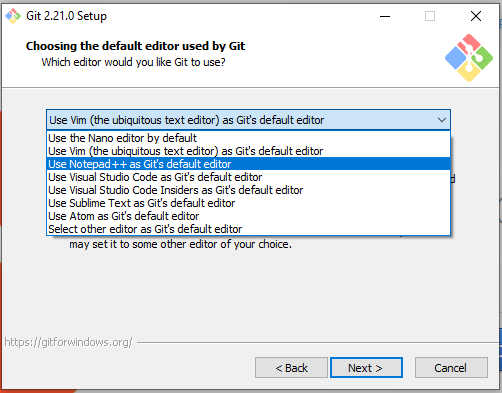This screenshot has width=502, height=393.
Task: Click the large Git logo in header
Action: (469, 58)
